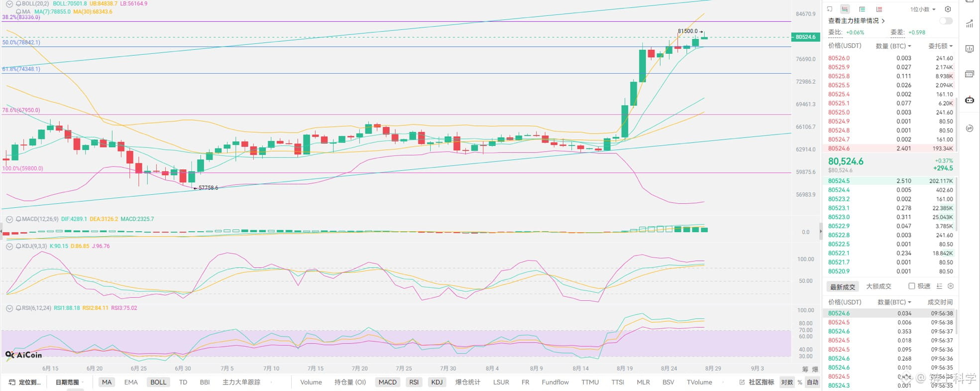
Task: Enable the TTMU sub-indicator
Action: coord(590,383)
